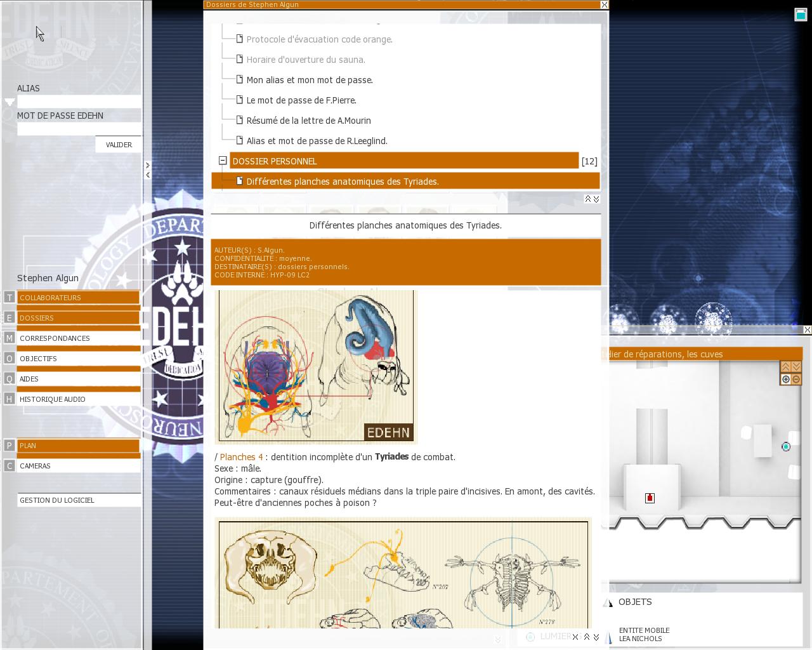The image size is (812, 650).
Task: Toggle the CAMERAS panel
Action: [x=78, y=466]
